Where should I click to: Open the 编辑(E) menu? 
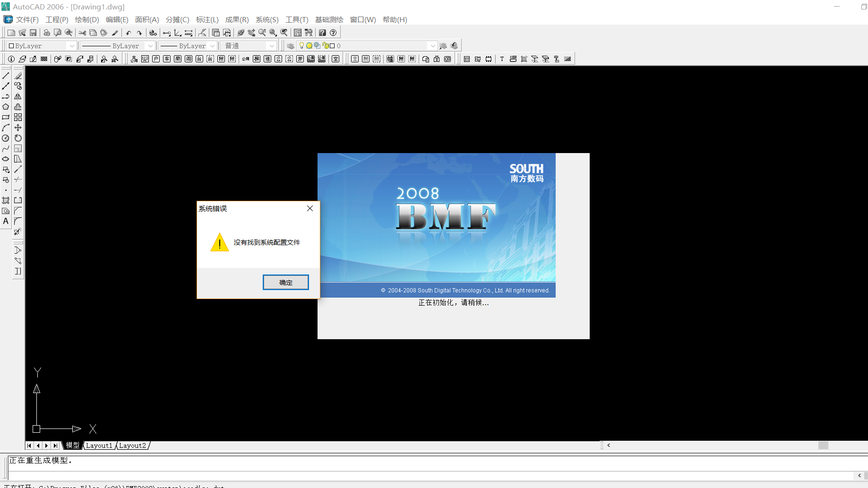tap(117, 19)
